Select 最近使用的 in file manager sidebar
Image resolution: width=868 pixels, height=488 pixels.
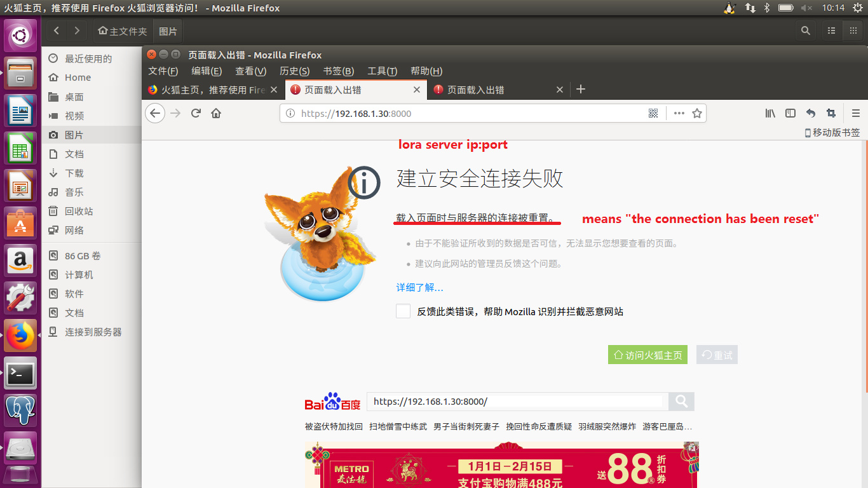pos(91,58)
